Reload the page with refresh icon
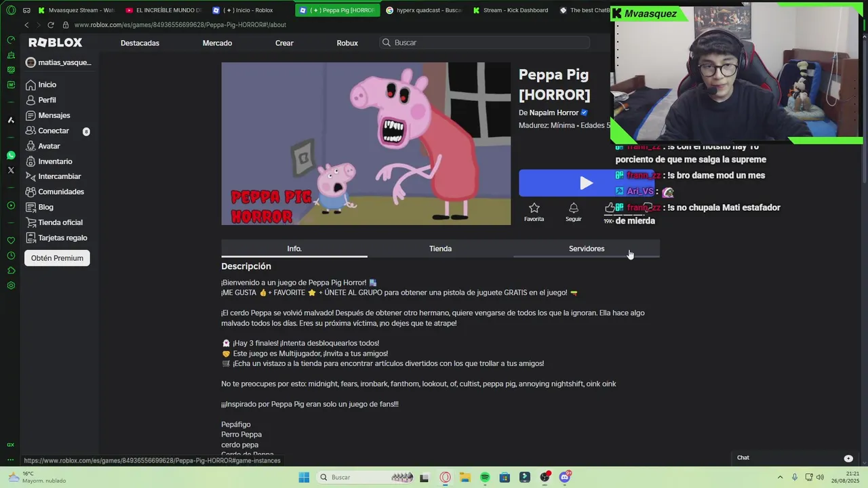This screenshot has height=488, width=868. coord(50,25)
